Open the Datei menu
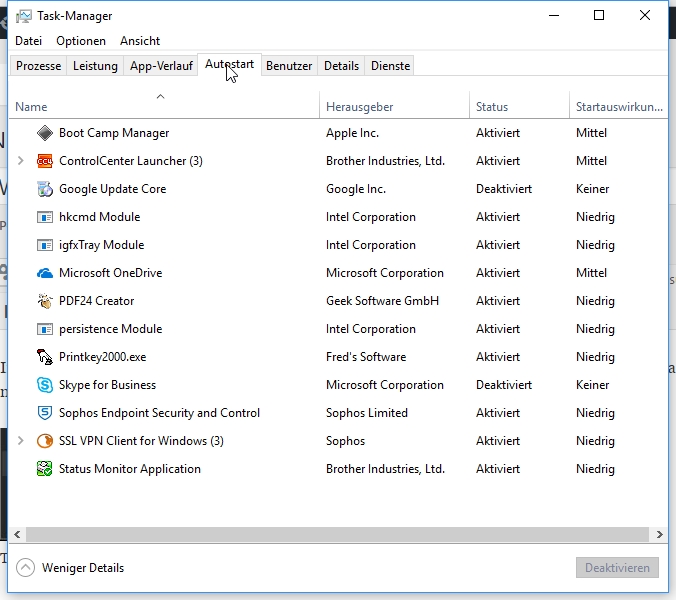The image size is (676, 600). click(28, 41)
